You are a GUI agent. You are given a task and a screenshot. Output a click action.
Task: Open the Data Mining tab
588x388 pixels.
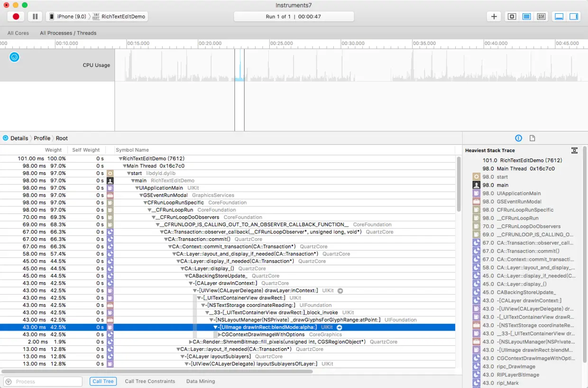(201, 381)
